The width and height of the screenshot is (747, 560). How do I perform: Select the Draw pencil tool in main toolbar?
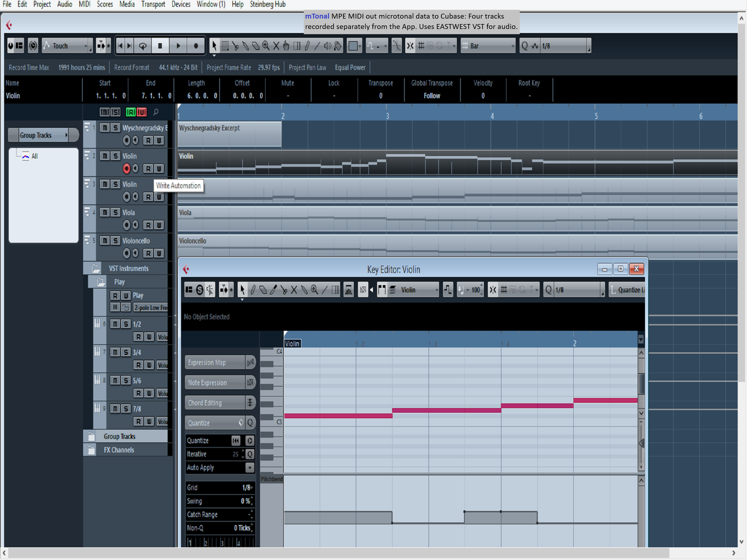(x=307, y=46)
